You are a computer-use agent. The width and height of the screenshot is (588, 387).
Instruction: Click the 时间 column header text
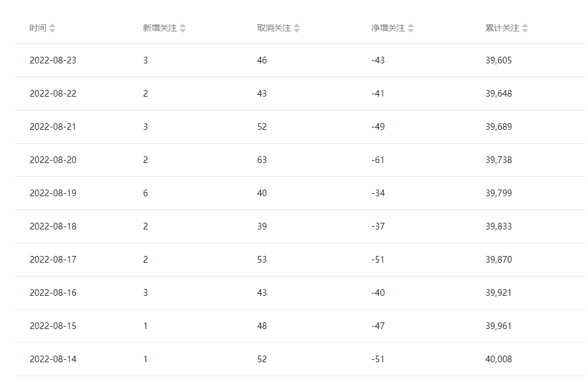pyautogui.click(x=38, y=28)
